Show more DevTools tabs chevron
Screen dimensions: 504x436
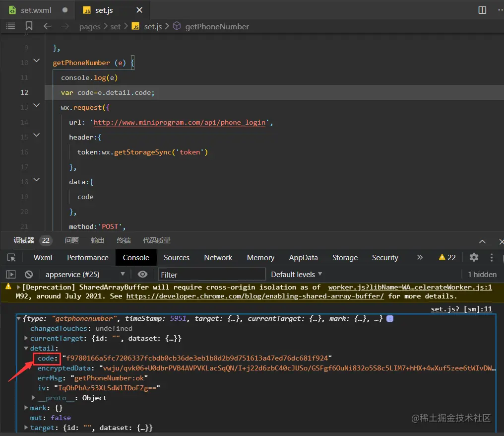coord(420,257)
